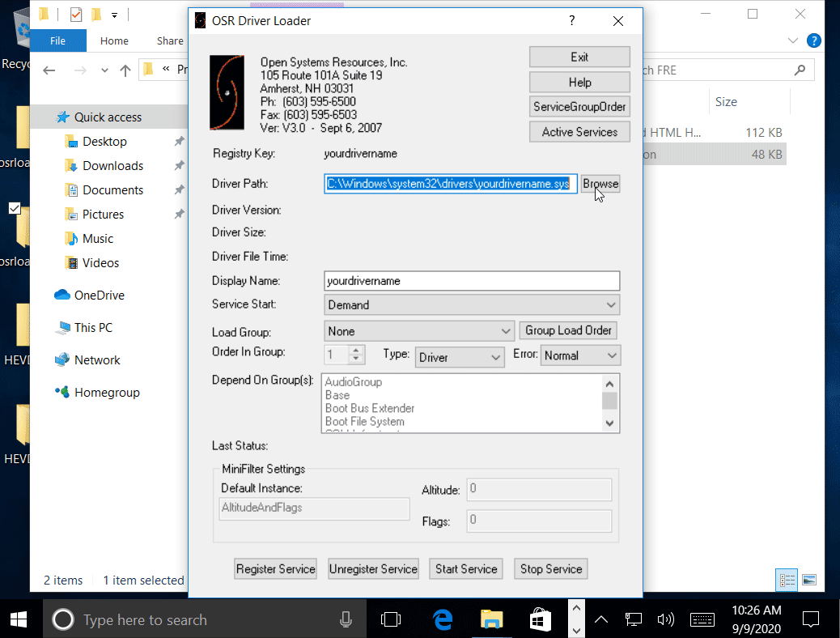Toggle the desktop item selection checkbox
Image resolution: width=840 pixels, height=638 pixels.
pyautogui.click(x=15, y=208)
